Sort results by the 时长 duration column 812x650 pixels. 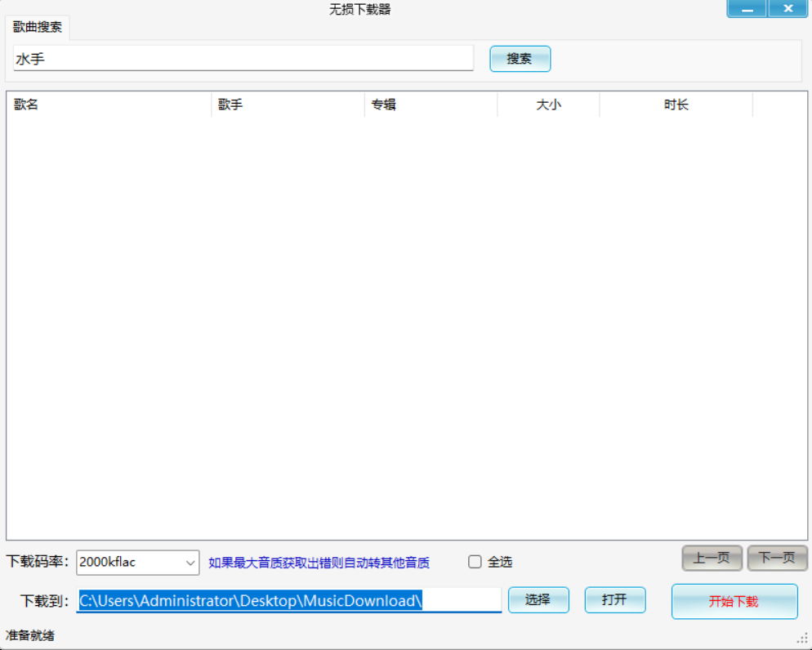pyautogui.click(x=676, y=105)
